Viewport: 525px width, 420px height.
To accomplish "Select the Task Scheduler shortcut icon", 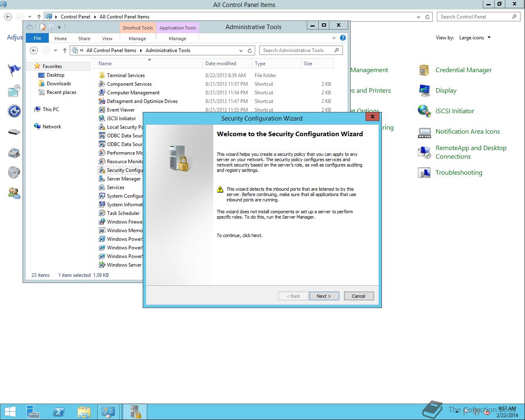I will tap(102, 213).
